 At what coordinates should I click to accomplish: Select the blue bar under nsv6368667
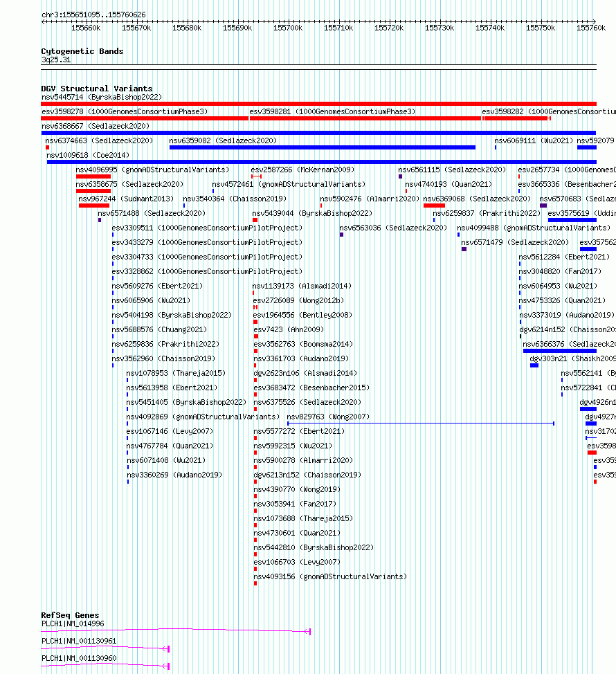tap(319, 133)
